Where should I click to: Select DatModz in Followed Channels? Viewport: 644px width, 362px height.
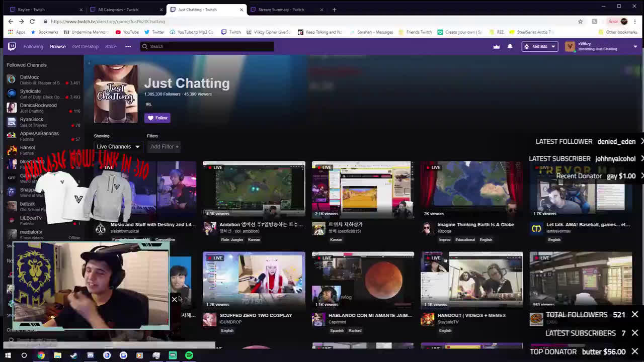pos(29,77)
